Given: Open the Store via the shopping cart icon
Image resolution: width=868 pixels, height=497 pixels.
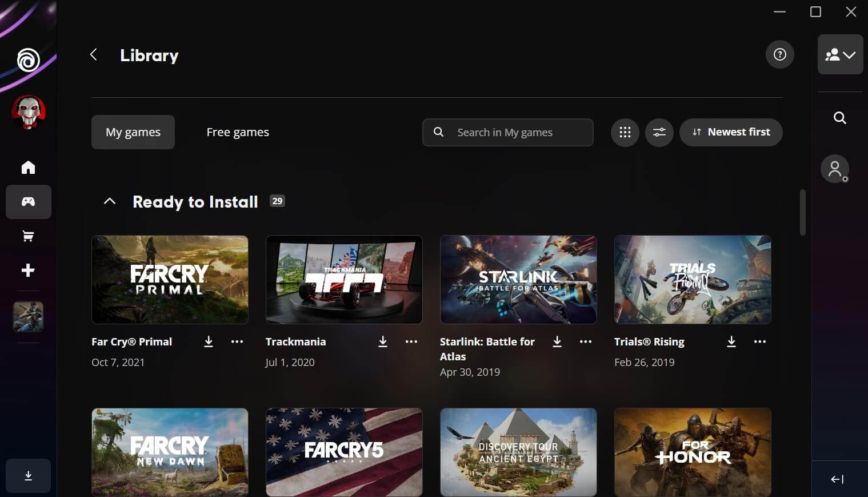Looking at the screenshot, I should 27,236.
